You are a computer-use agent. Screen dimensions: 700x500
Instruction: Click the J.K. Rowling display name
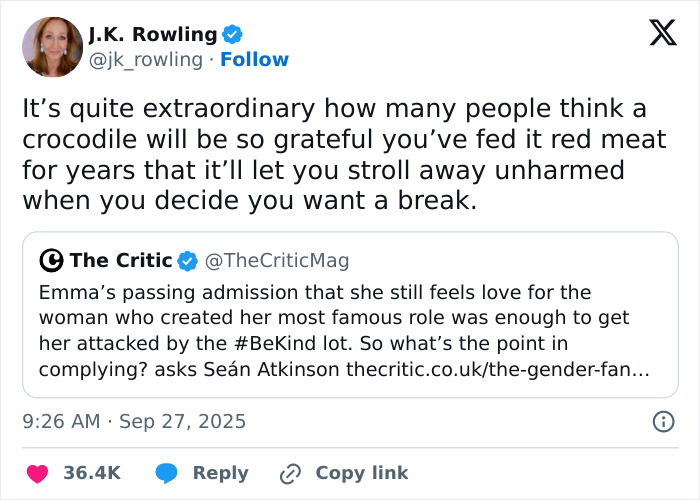[152, 35]
